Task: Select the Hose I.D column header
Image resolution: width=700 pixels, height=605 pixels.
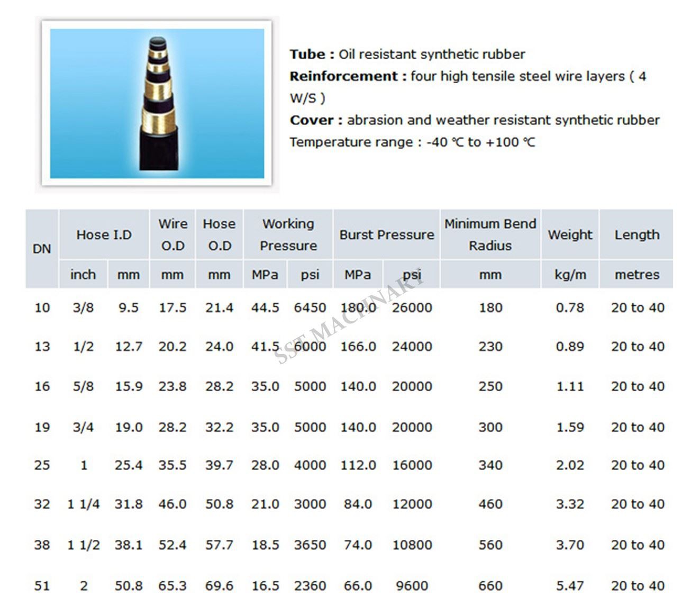Action: (104, 234)
